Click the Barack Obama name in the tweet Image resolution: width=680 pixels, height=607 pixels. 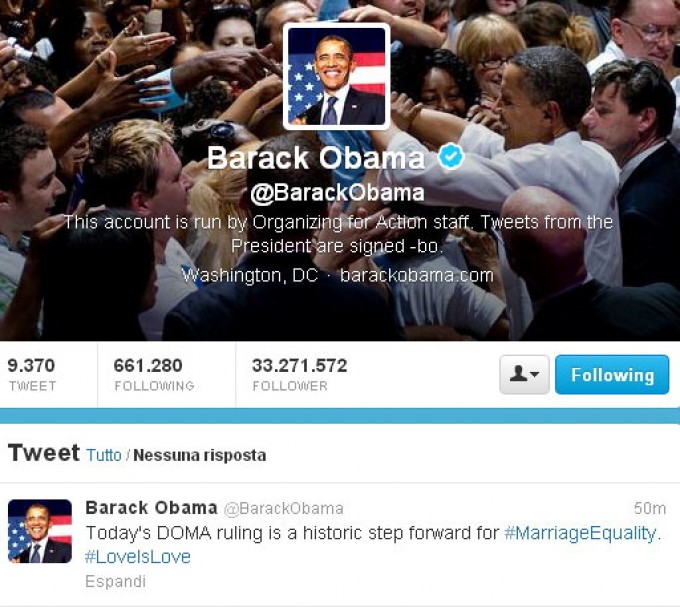[151, 508]
